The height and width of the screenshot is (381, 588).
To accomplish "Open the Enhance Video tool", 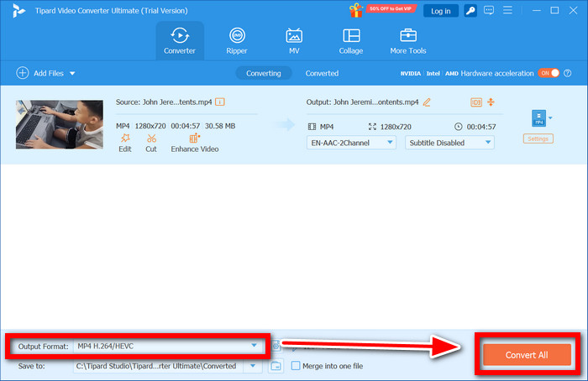I will (195, 144).
